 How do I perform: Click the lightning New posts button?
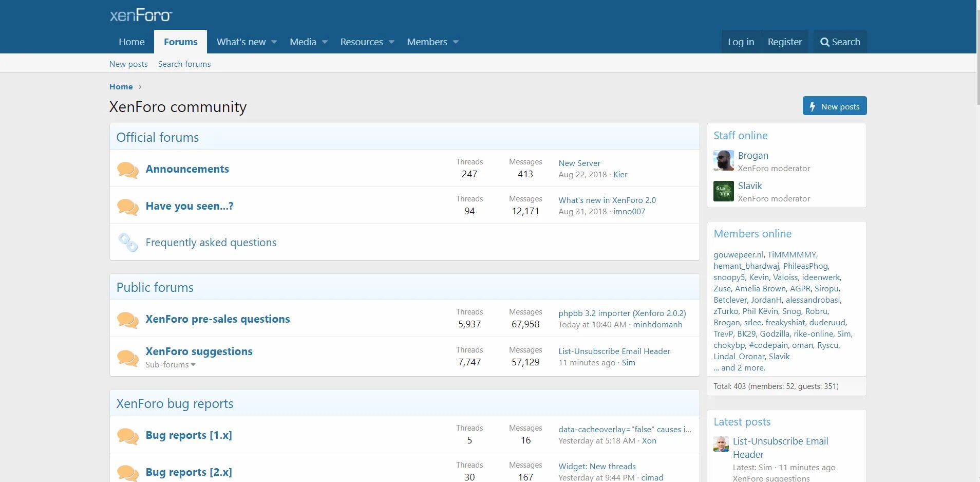point(835,106)
